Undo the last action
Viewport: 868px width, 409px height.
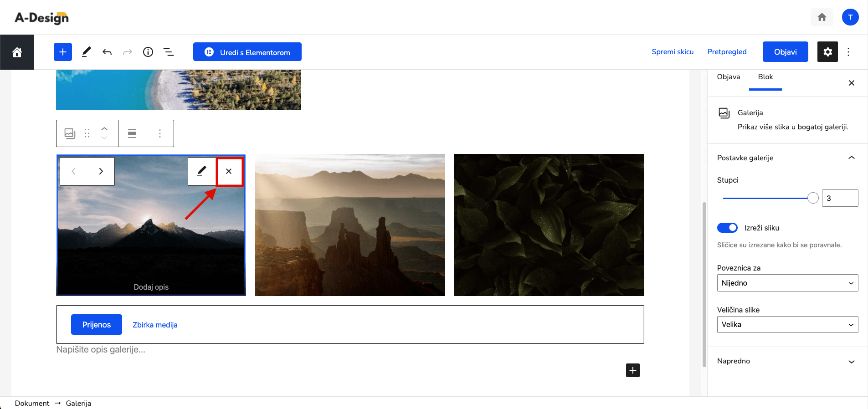pos(107,52)
